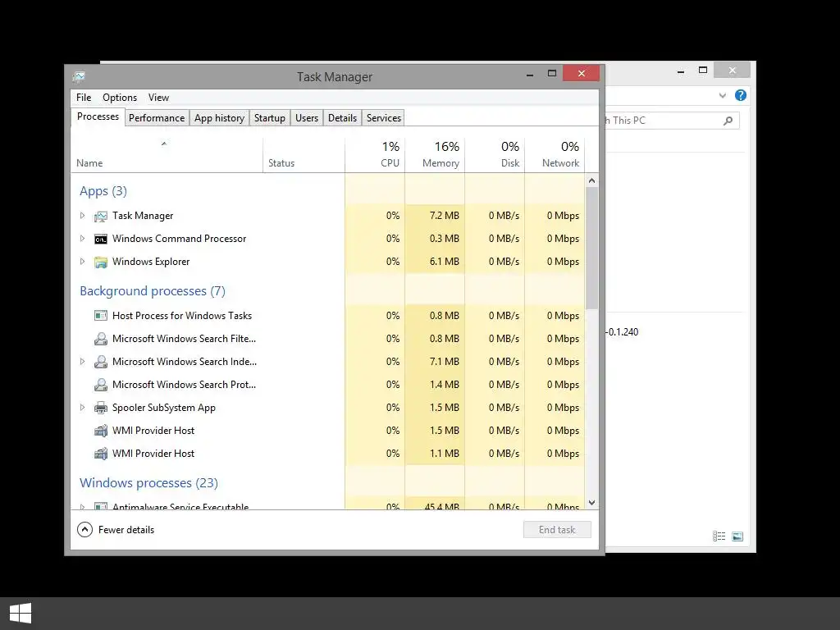The width and height of the screenshot is (840, 630).
Task: Click the first WMI Provider Host icon
Action: click(101, 431)
